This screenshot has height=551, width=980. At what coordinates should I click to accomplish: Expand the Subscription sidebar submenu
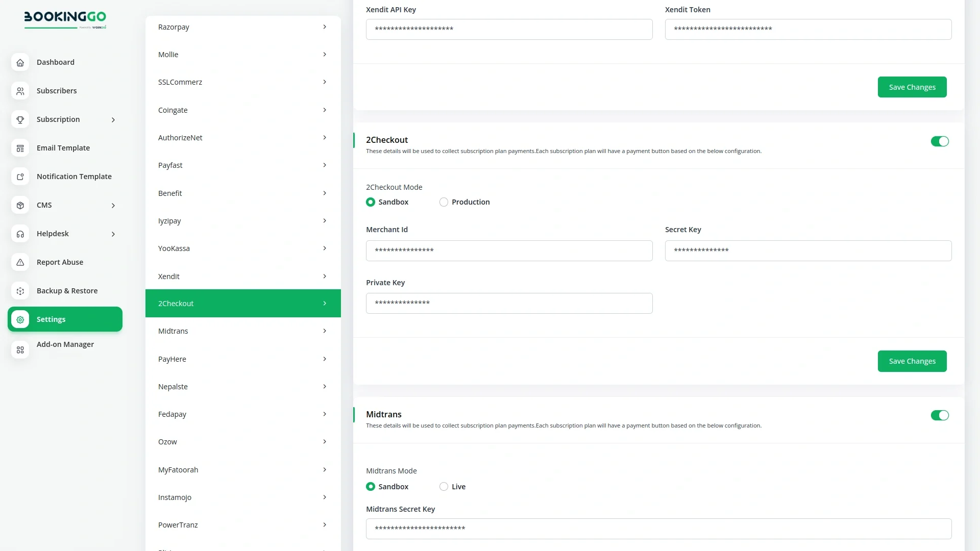coord(113,120)
